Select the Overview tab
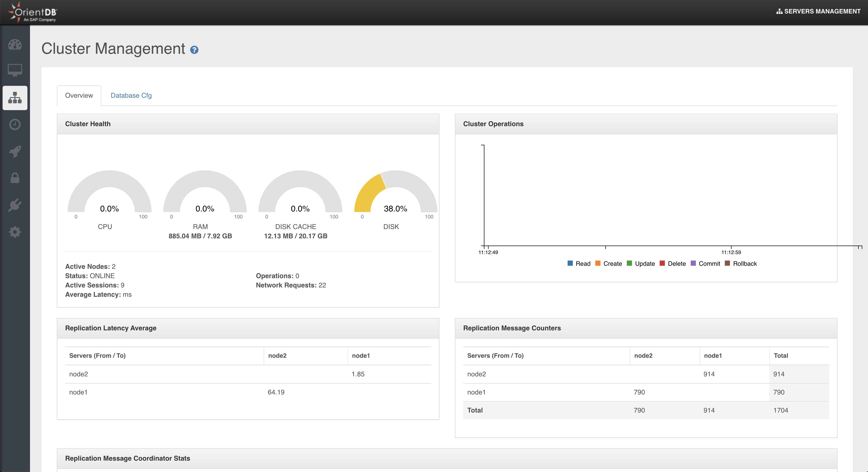The image size is (868, 472). click(79, 95)
